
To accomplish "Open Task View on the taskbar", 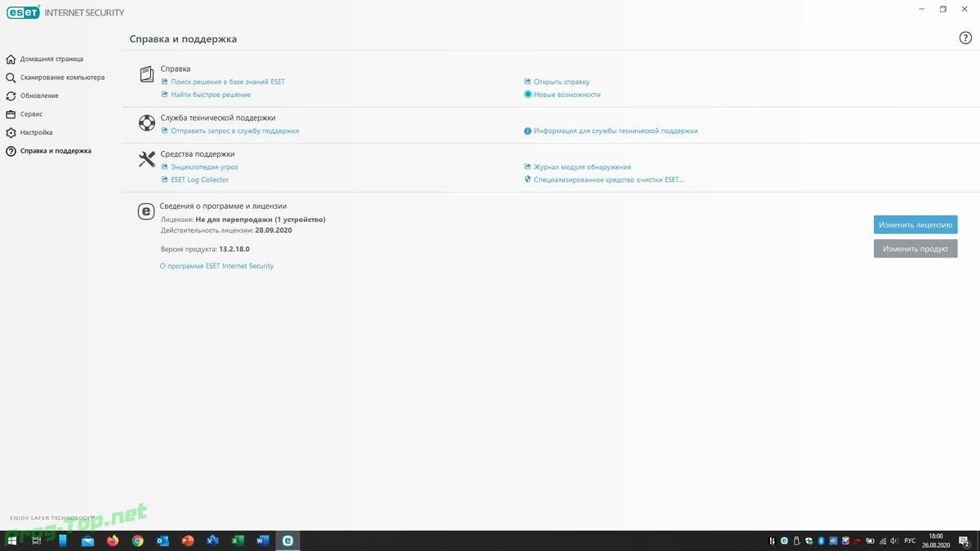I will tap(36, 541).
